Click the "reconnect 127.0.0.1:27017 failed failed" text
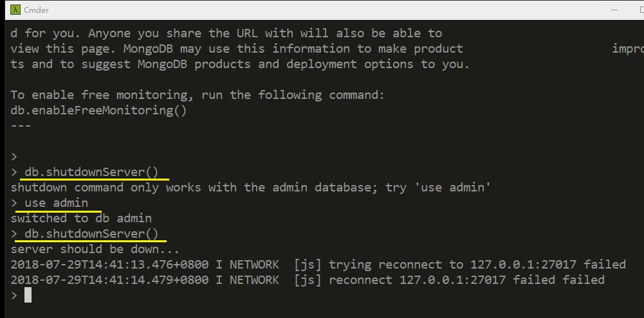 click(x=466, y=280)
